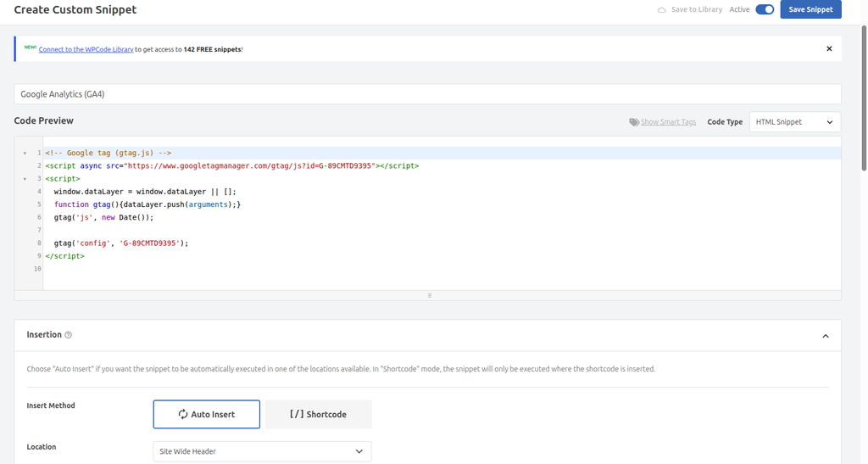Click the window.dataLayer code line

(145, 192)
